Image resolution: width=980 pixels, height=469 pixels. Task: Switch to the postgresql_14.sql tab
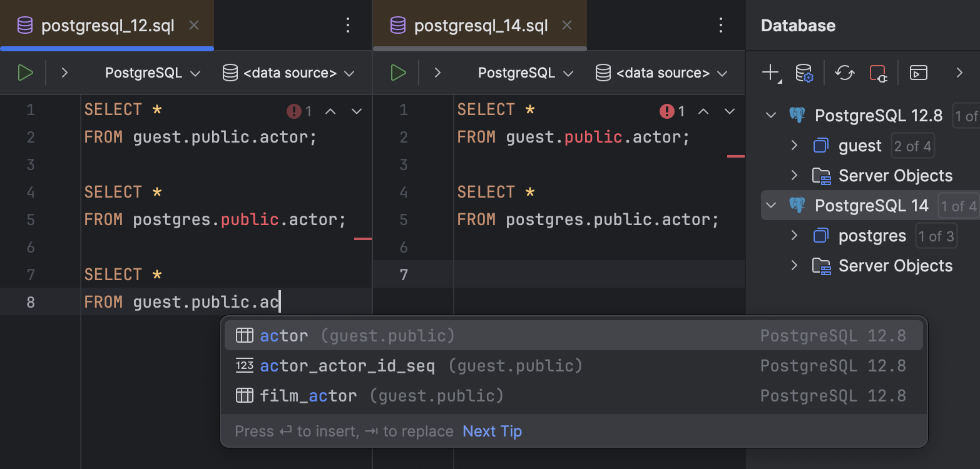[479, 25]
